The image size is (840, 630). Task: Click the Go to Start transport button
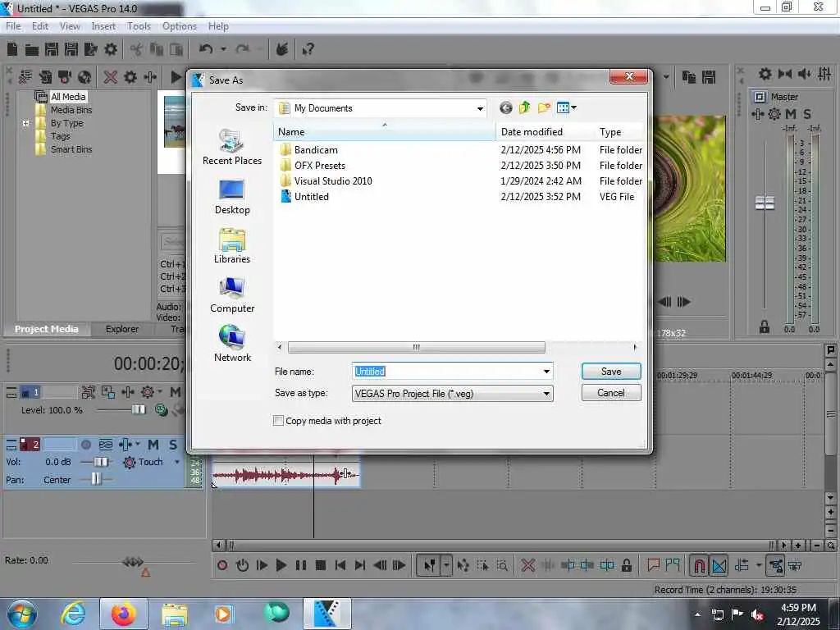click(340, 565)
